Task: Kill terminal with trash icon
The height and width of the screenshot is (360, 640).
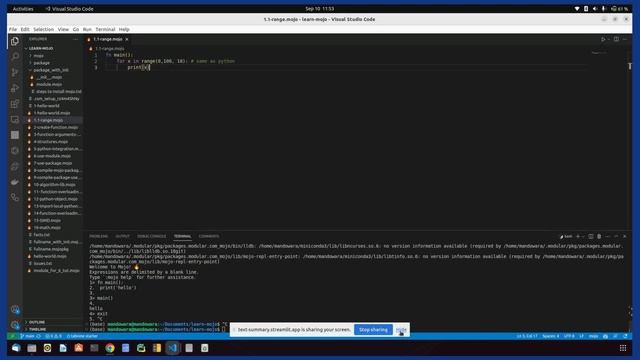Action: point(599,236)
